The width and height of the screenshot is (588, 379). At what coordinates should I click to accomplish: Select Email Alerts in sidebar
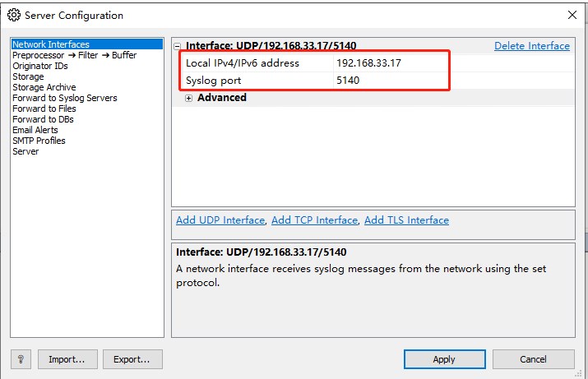[35, 130]
